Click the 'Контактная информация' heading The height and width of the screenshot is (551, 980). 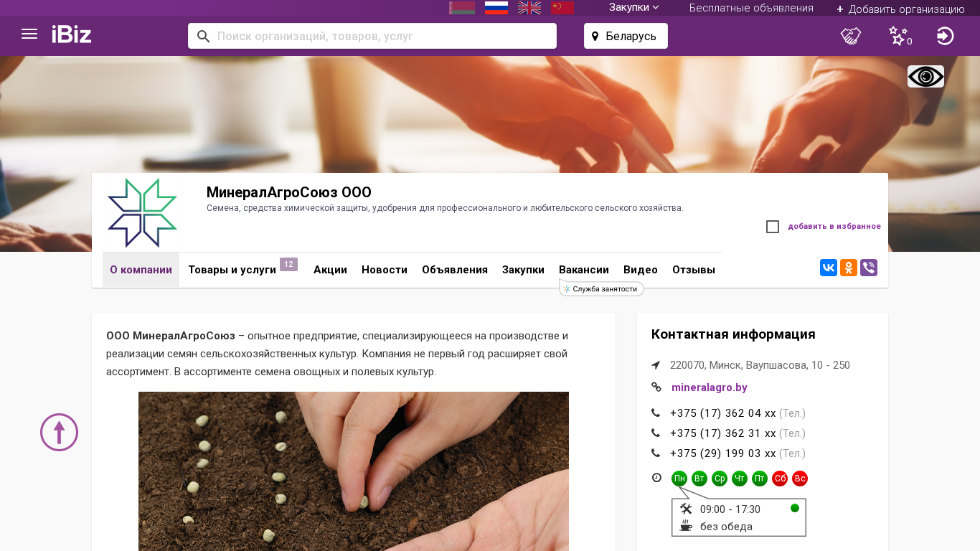point(733,334)
